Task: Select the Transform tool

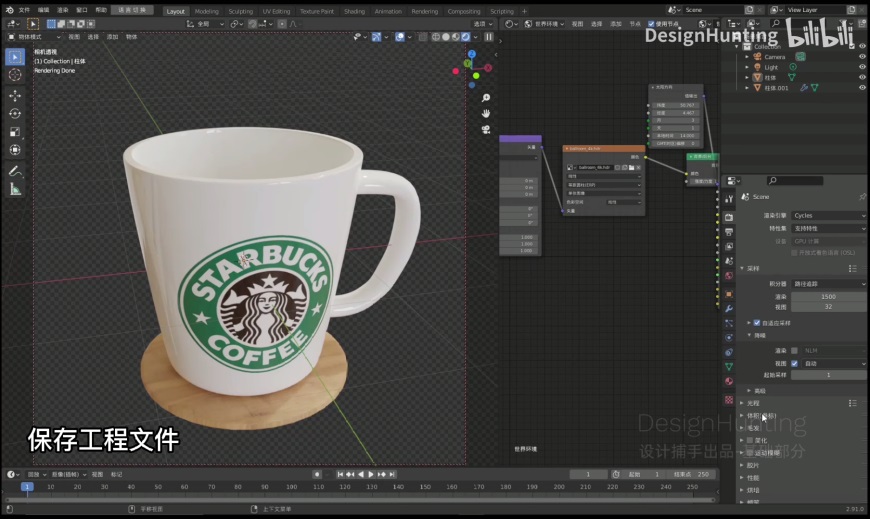Action: 15,150
